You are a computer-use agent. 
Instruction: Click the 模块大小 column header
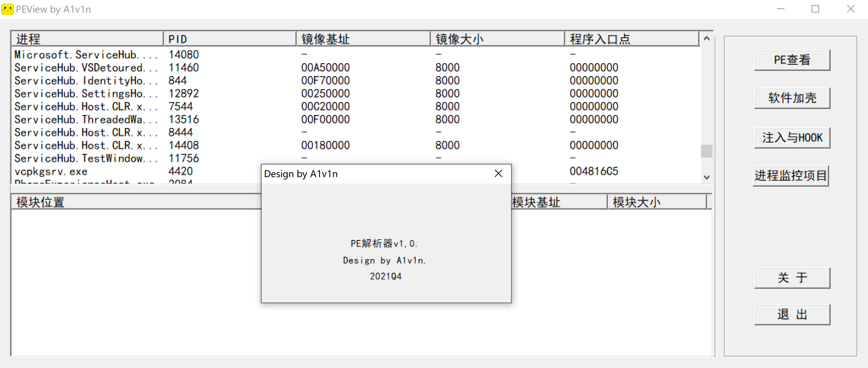coord(657,202)
